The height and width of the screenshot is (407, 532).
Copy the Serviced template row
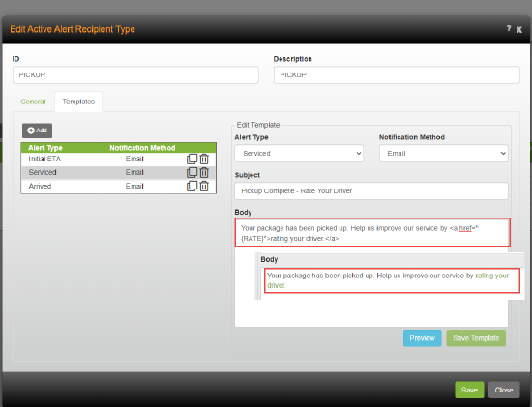tap(192, 172)
